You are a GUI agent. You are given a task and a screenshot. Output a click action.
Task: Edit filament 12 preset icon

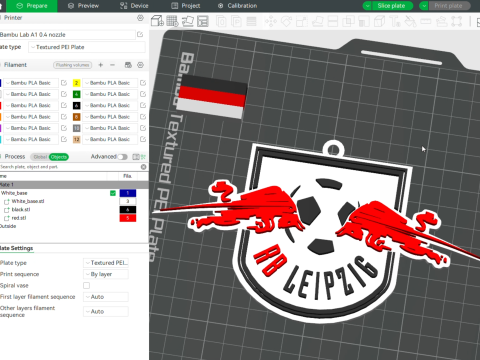[143, 139]
